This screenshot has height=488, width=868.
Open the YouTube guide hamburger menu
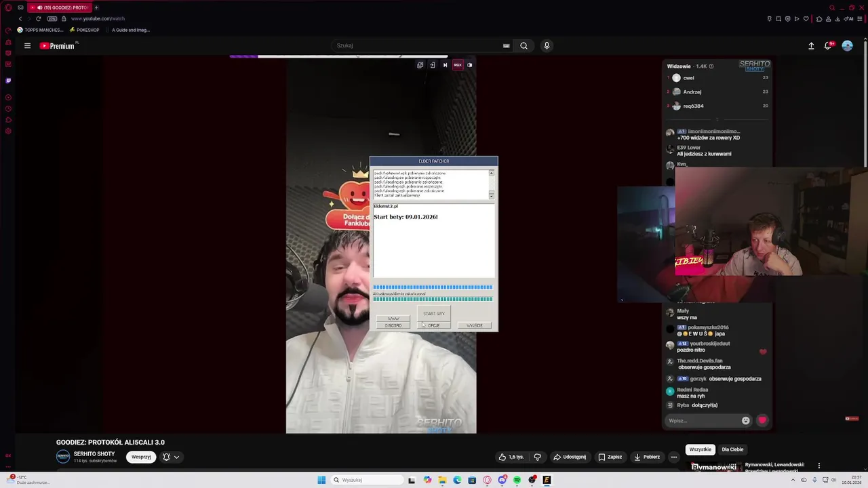[x=27, y=46]
